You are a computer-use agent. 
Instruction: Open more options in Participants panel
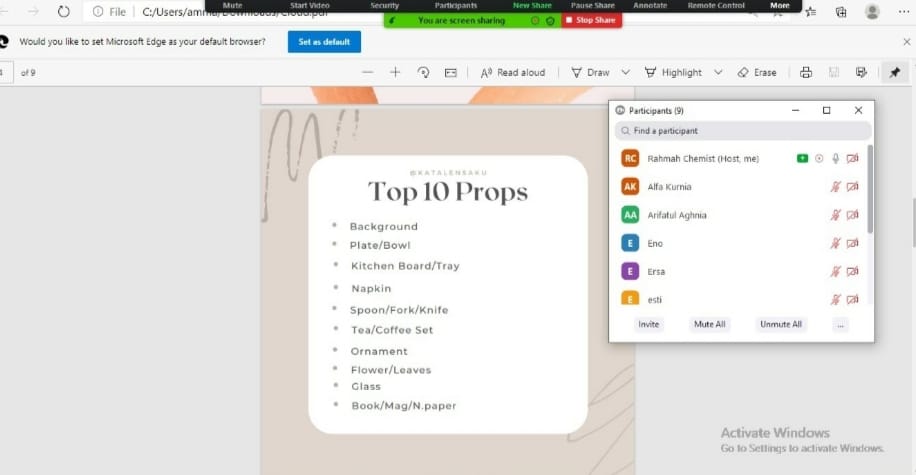coord(841,325)
